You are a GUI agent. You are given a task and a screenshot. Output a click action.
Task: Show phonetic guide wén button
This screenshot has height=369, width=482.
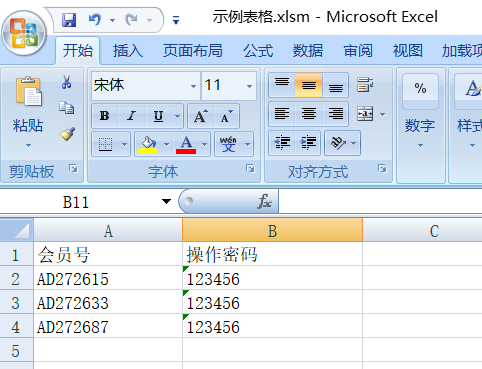point(229,144)
